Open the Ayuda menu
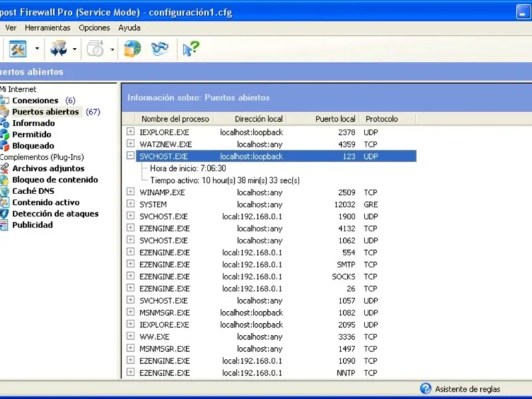Image resolution: width=532 pixels, height=399 pixels. point(129,28)
